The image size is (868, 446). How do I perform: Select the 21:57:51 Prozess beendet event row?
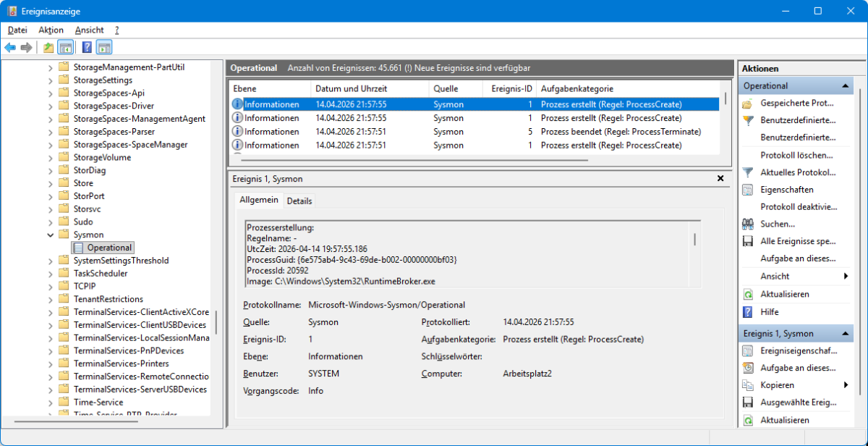[x=475, y=131]
